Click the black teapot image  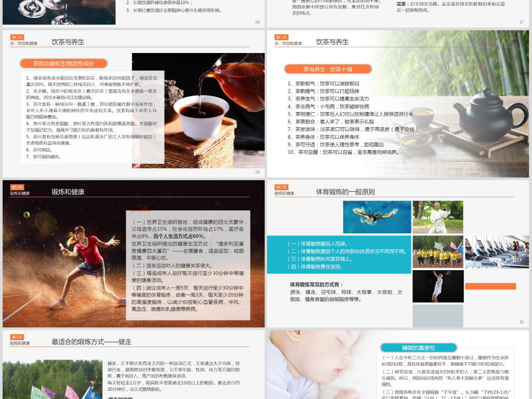tap(457, 112)
